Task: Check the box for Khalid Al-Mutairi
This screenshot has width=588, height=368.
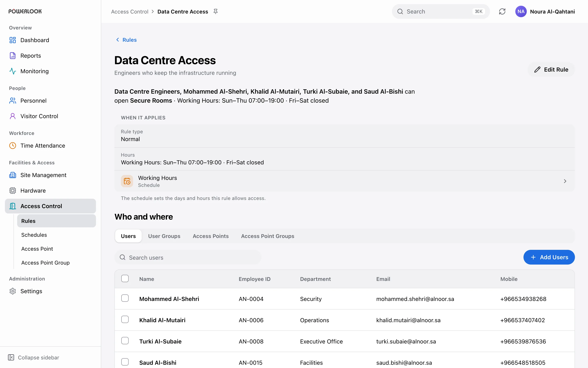Action: pyautogui.click(x=125, y=320)
